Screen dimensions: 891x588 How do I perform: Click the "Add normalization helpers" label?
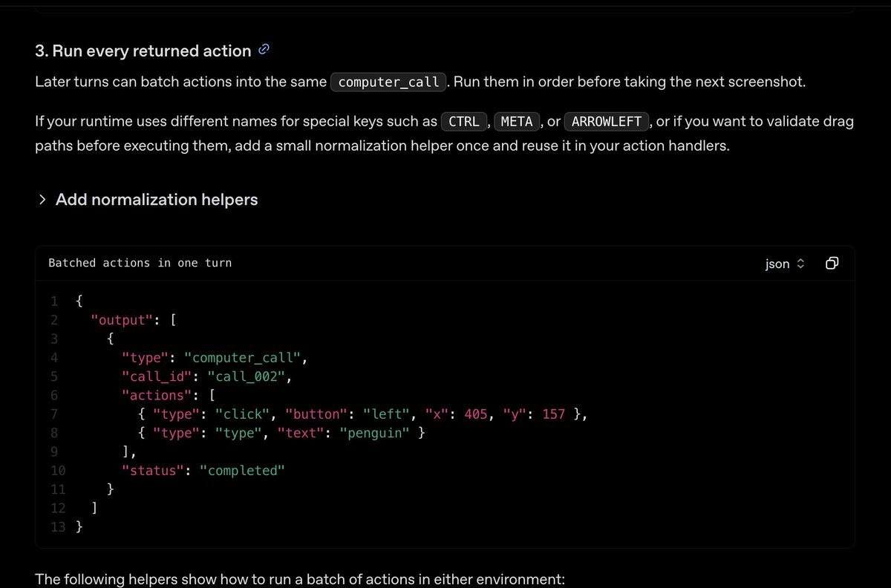157,200
